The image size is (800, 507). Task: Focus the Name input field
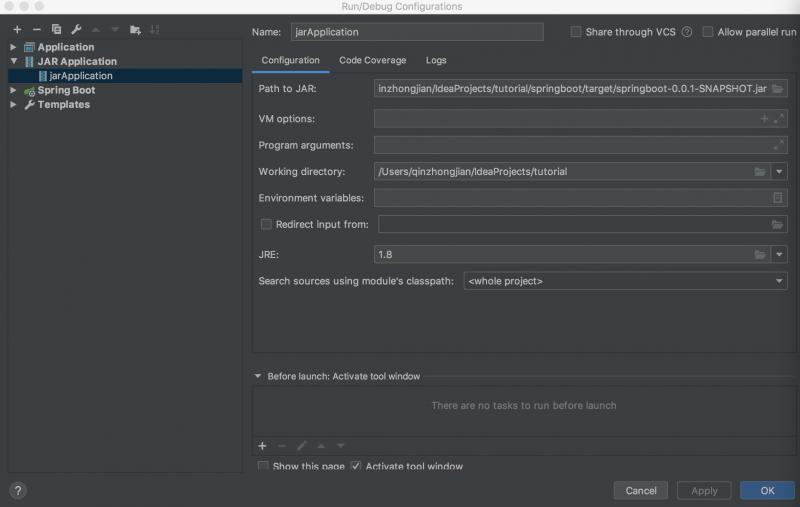417,32
